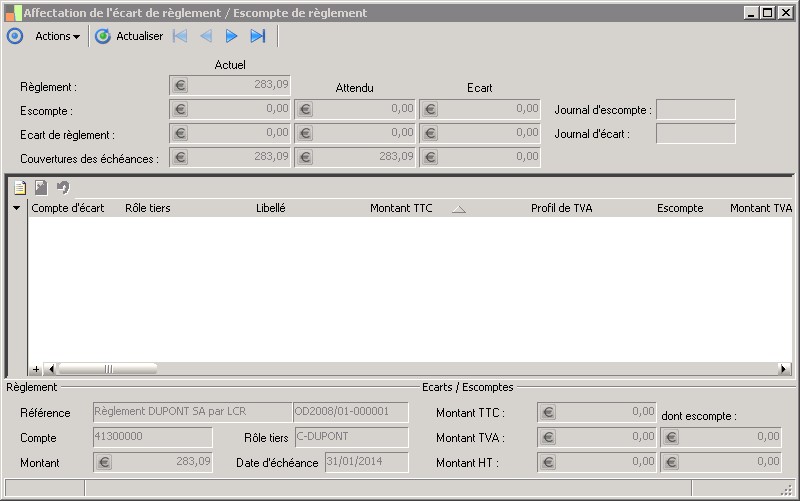Open the grid column selector arrow
The image size is (800, 501).
click(16, 208)
